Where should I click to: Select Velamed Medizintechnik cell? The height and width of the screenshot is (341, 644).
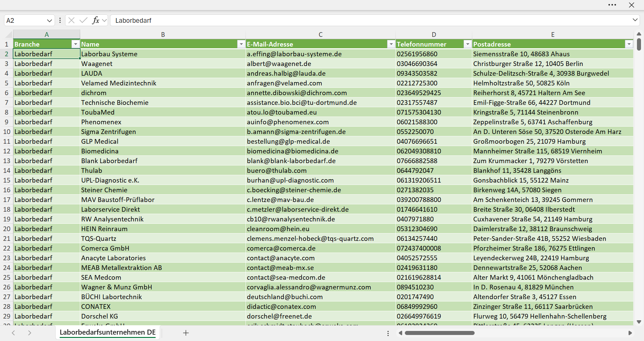point(163,83)
